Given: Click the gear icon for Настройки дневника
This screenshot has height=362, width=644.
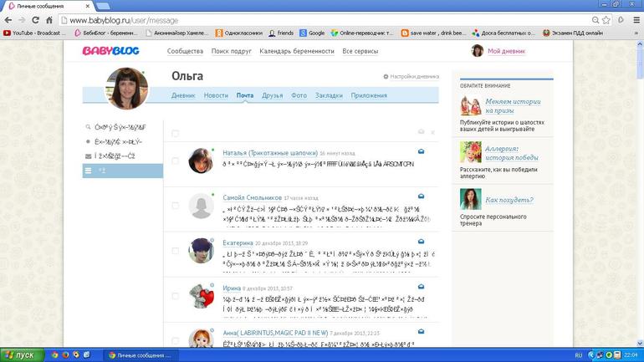Looking at the screenshot, I should (x=386, y=76).
